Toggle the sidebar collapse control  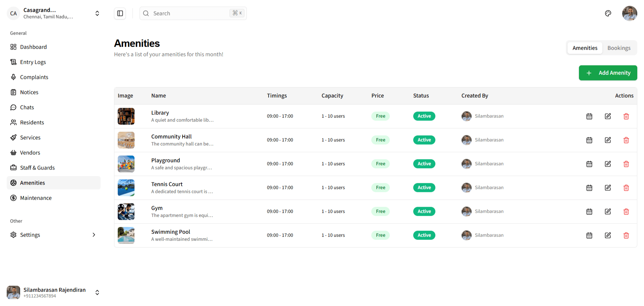(x=120, y=13)
